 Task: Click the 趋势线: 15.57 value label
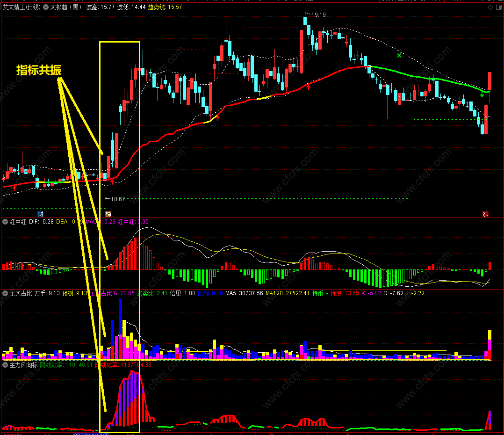click(x=165, y=7)
